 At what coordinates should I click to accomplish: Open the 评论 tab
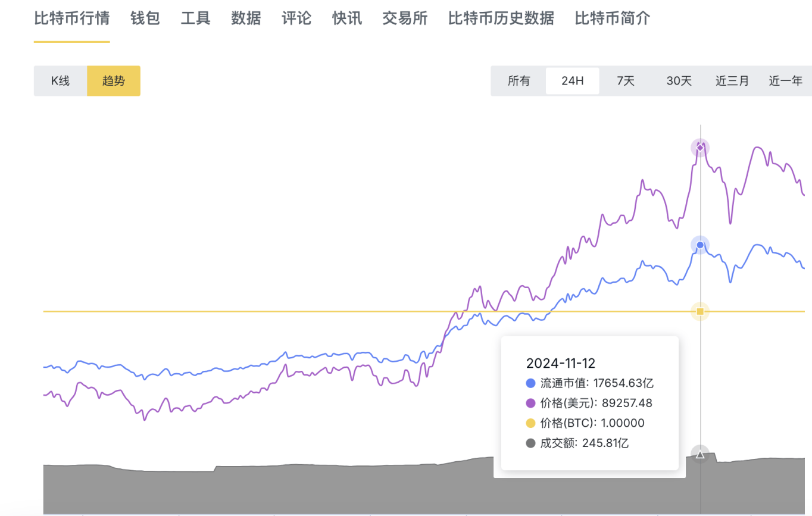(296, 18)
